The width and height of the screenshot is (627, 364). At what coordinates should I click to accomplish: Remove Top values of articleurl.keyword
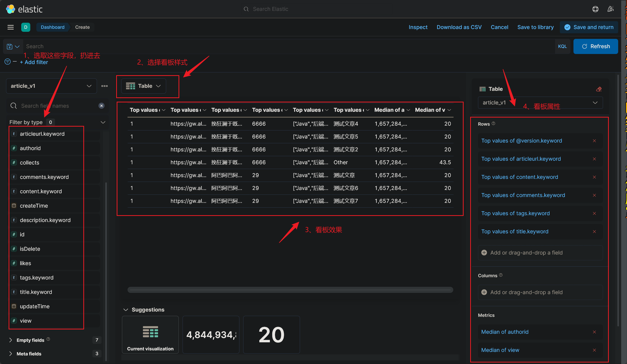point(594,159)
